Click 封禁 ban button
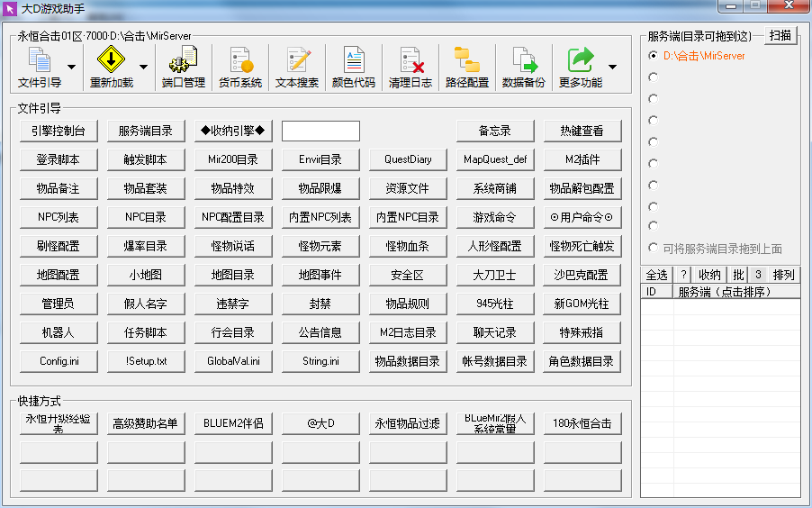This screenshot has height=508, width=812. coord(320,304)
